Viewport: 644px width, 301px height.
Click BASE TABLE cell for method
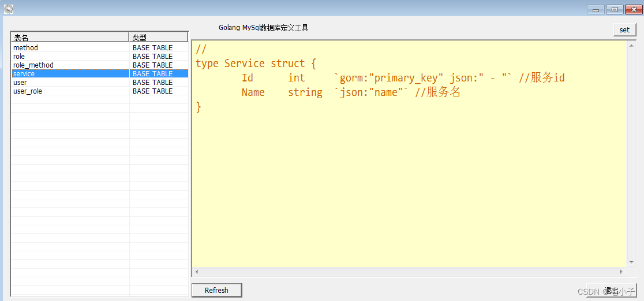point(153,48)
